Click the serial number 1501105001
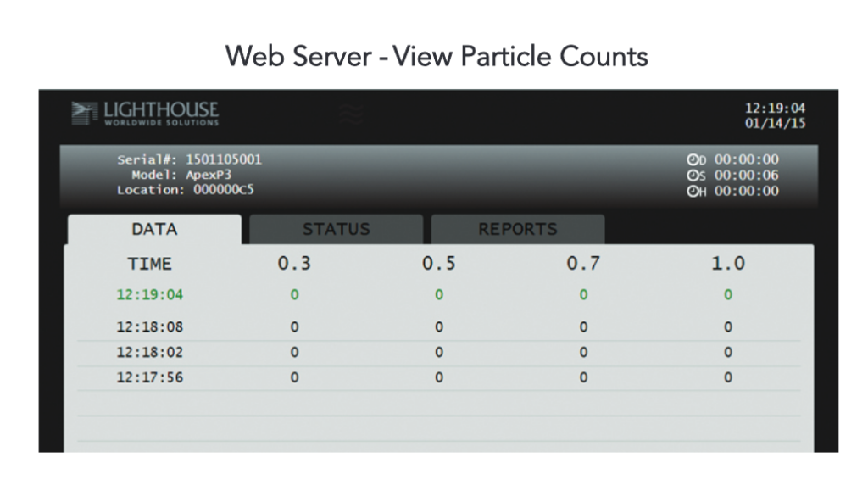This screenshot has height=502, width=868. pos(224,159)
